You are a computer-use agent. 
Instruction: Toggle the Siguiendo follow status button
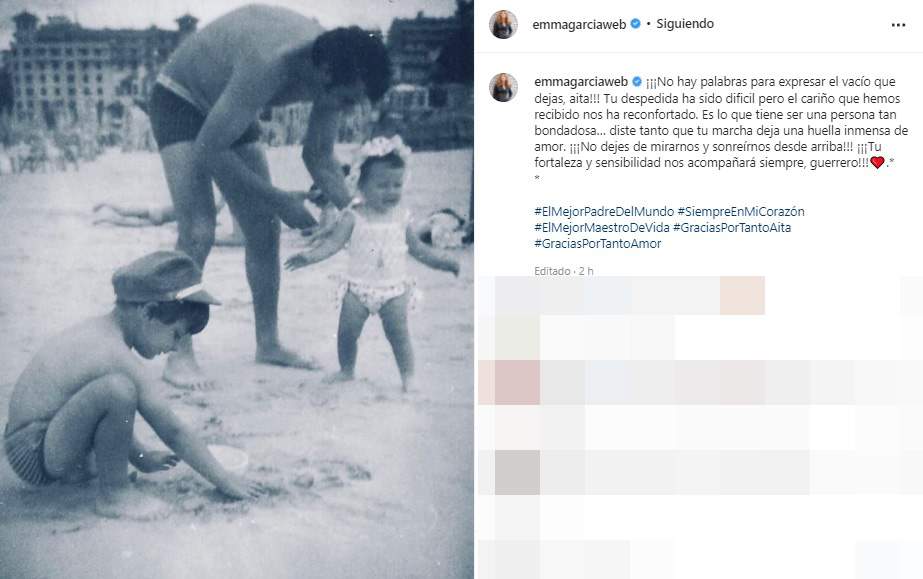click(x=685, y=24)
